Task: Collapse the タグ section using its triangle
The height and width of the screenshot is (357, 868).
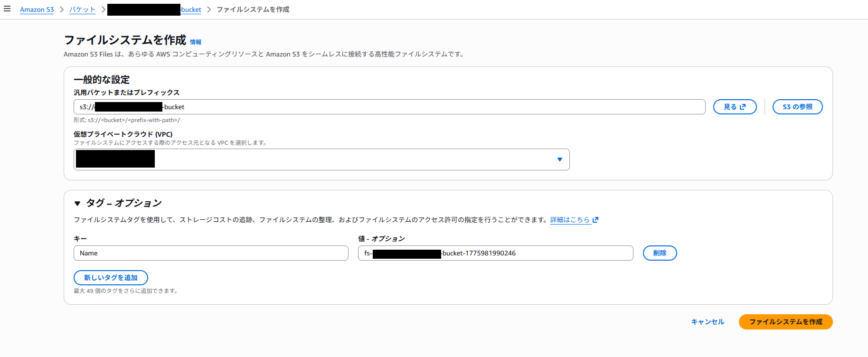Action: click(77, 204)
